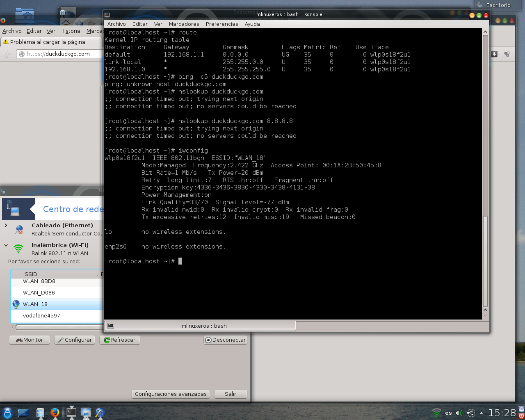Viewport: 525px width, 420px height.
Task: Click the 15:28 clock in the panel
Action: [x=502, y=413]
